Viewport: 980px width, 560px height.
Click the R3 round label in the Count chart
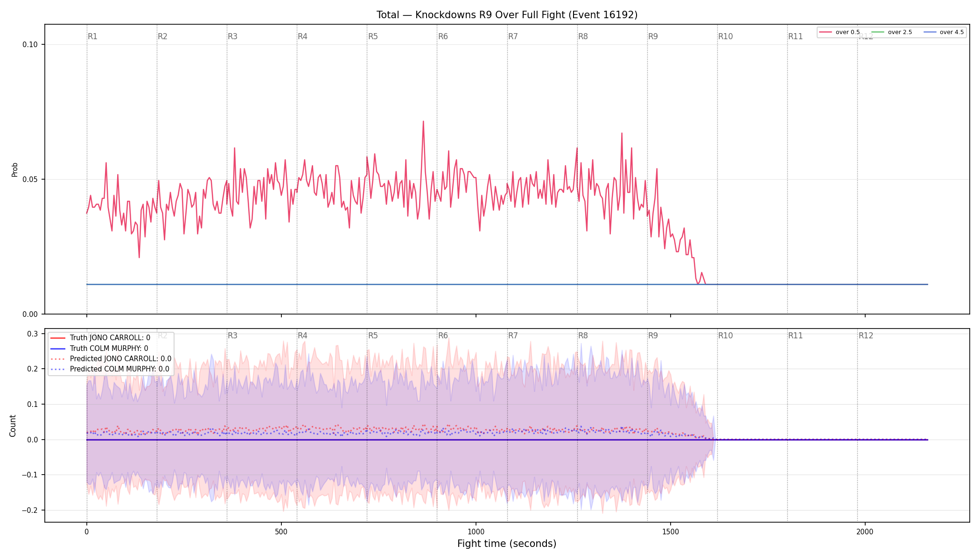[232, 336]
